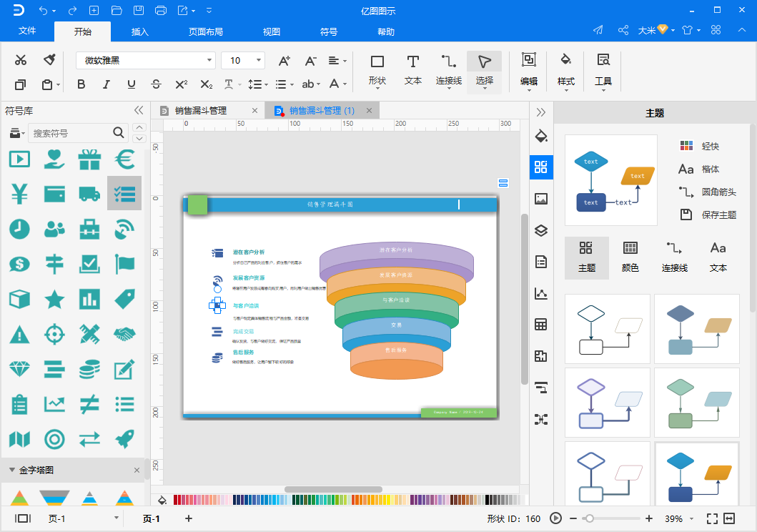
Task: Select the diamond symbol in library
Action: 19,369
